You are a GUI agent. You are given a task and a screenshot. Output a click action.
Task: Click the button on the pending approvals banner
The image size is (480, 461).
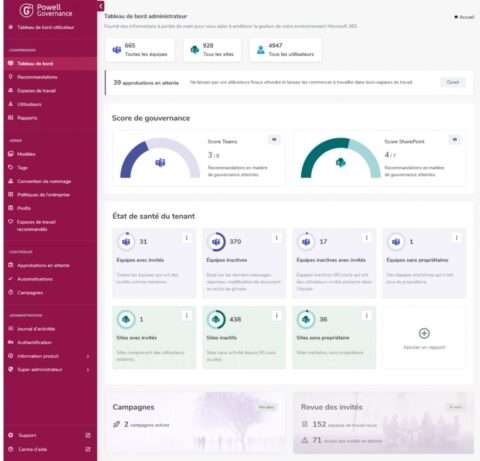pos(453,82)
